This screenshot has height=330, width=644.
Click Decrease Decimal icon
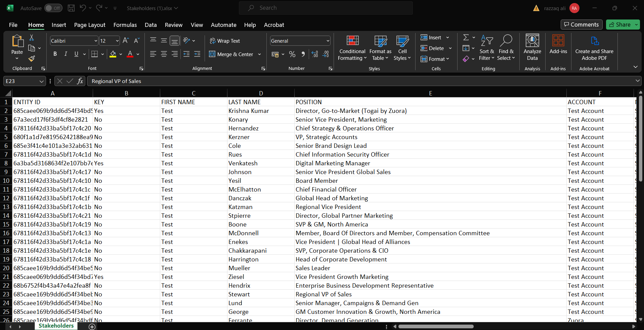(x=326, y=54)
